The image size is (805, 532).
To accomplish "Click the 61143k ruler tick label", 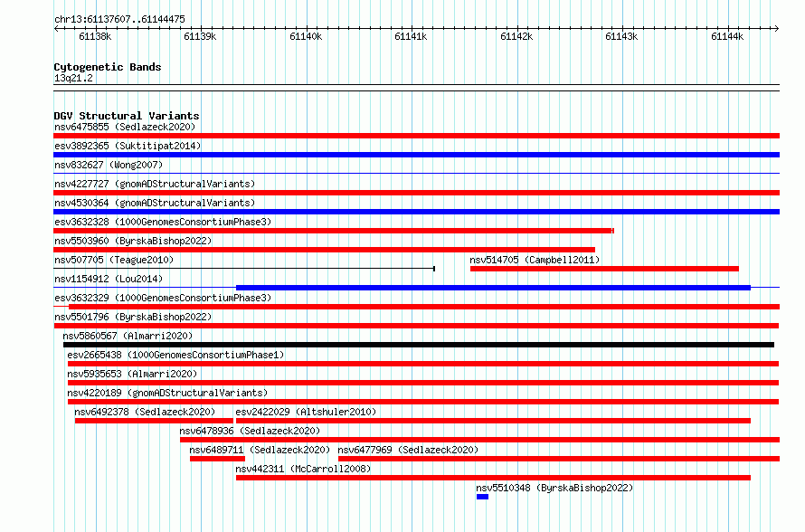I will (x=621, y=36).
